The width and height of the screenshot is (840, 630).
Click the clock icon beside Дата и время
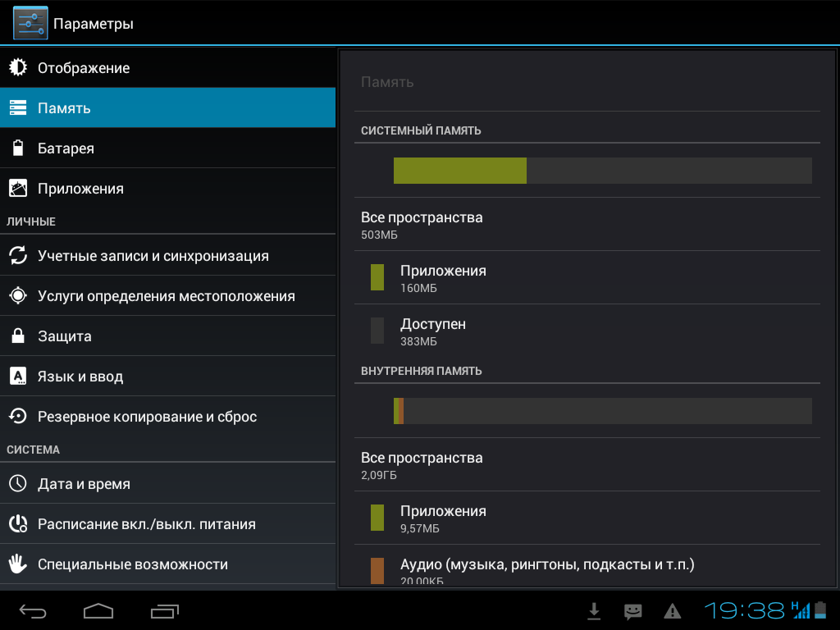pos(18,484)
